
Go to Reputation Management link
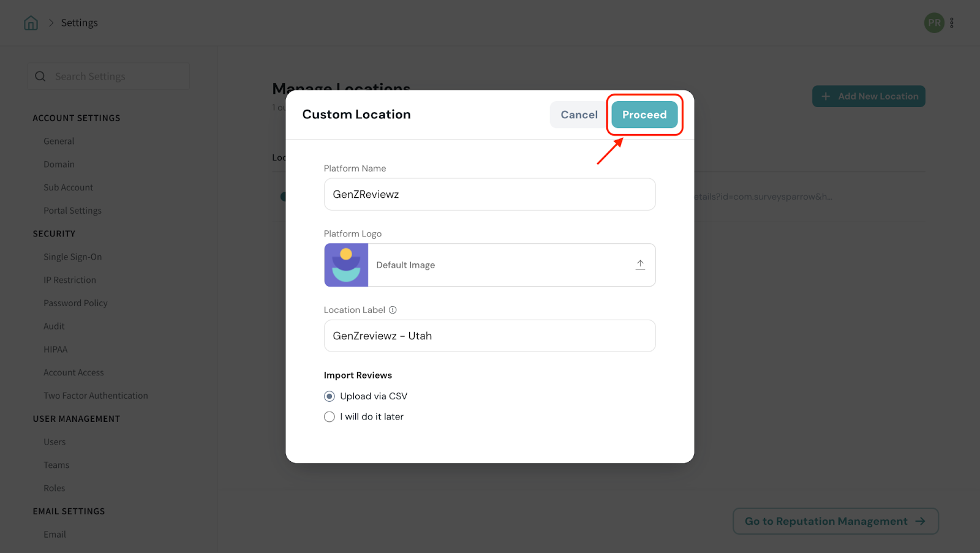835,521
